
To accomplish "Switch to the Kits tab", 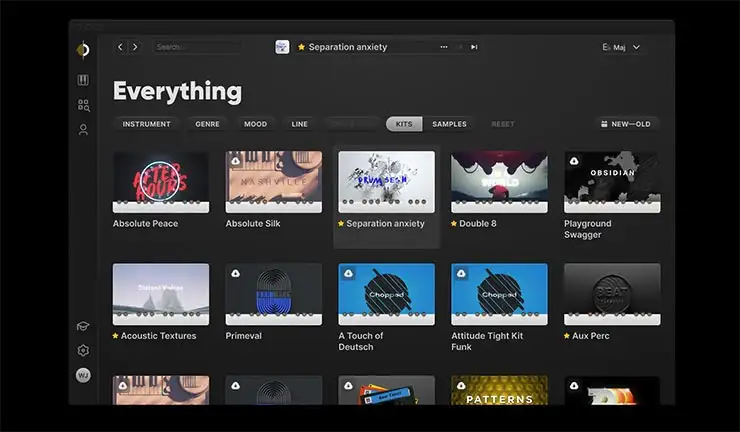I will click(404, 124).
